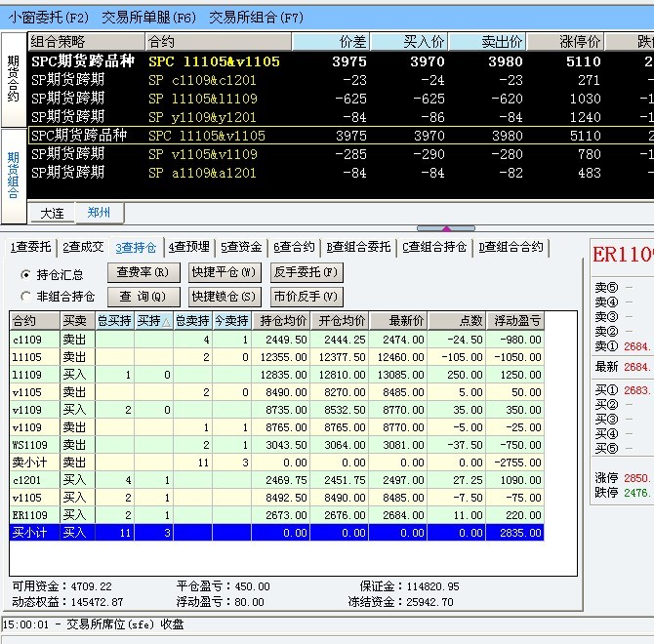Viewport: 654px width, 644px height.
Task: Switch to the 5查资金 tab
Action: point(241,247)
